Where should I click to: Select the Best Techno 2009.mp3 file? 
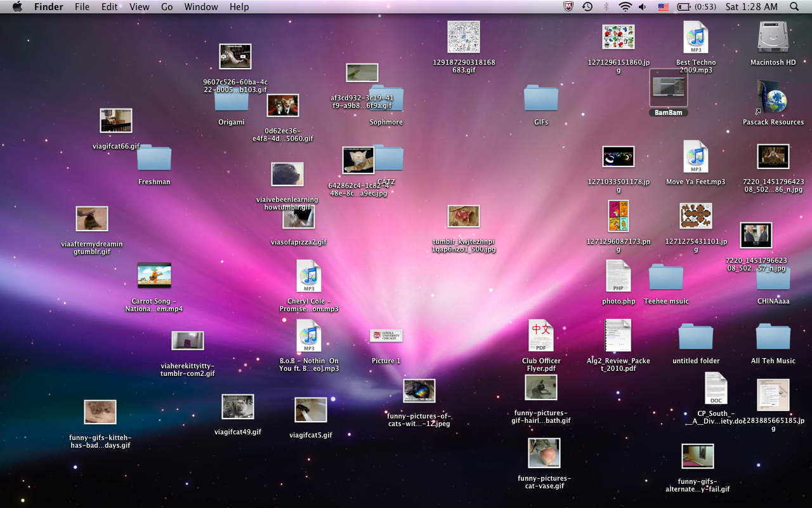pos(696,37)
